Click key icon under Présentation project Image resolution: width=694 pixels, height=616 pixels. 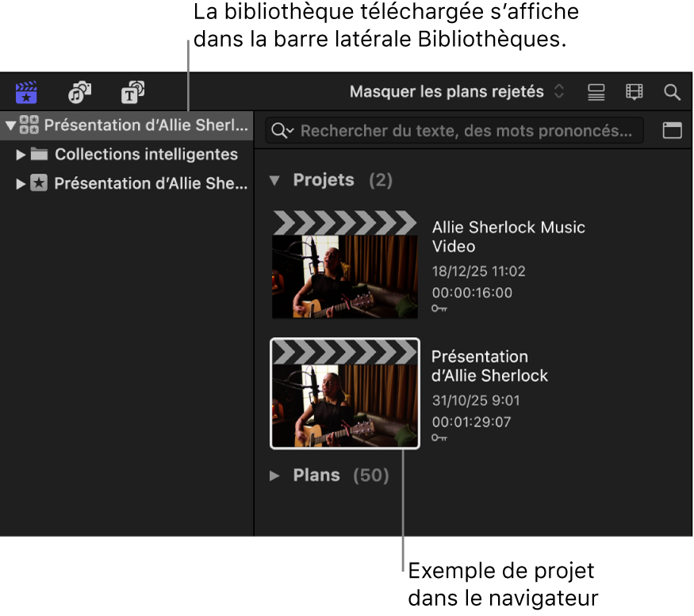click(x=439, y=438)
